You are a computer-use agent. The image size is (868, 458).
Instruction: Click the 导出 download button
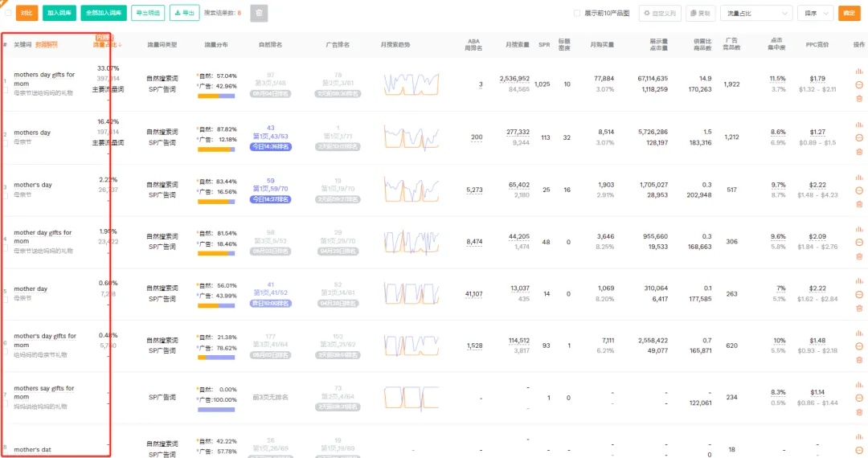click(184, 13)
